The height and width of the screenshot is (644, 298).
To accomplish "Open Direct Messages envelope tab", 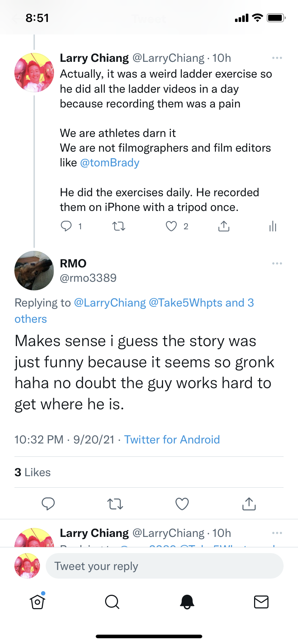I will (x=261, y=602).
